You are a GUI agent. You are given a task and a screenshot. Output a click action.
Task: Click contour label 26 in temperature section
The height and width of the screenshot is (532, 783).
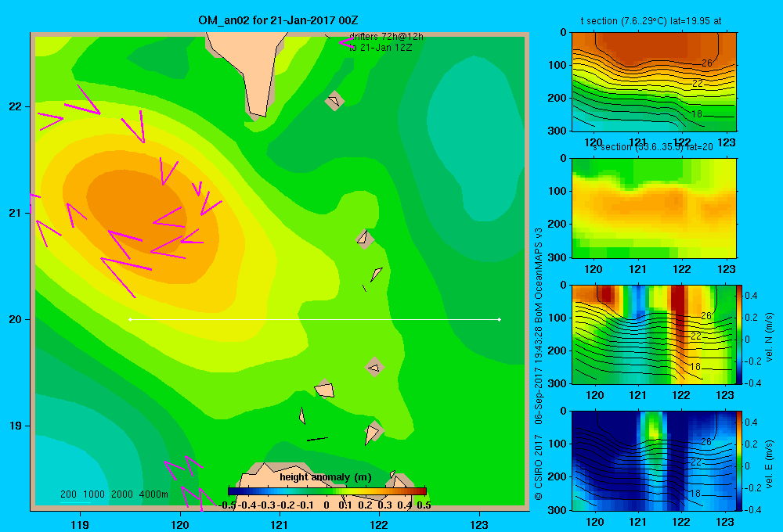[706, 63]
